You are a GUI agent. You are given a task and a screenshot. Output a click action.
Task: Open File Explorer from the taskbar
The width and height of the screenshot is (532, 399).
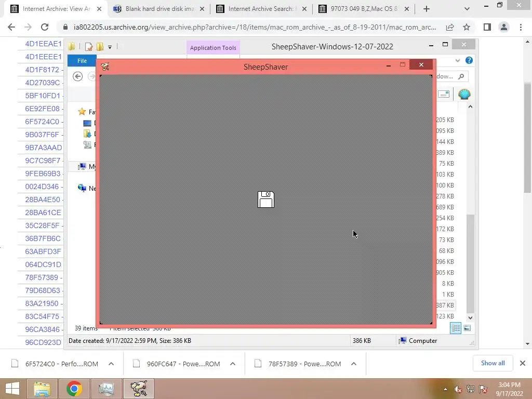42,389
